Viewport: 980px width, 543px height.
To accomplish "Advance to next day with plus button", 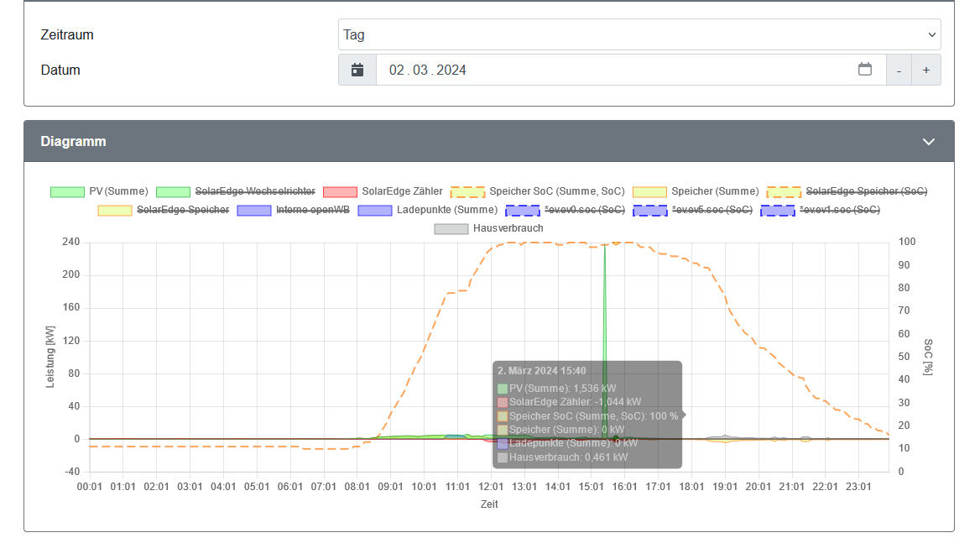I will [x=926, y=70].
